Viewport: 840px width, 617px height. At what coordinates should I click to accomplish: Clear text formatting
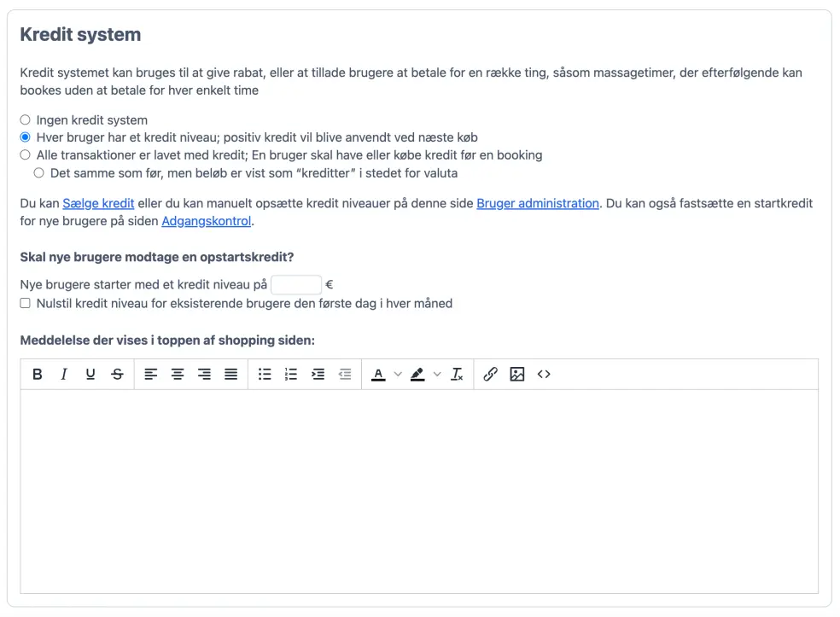(457, 374)
